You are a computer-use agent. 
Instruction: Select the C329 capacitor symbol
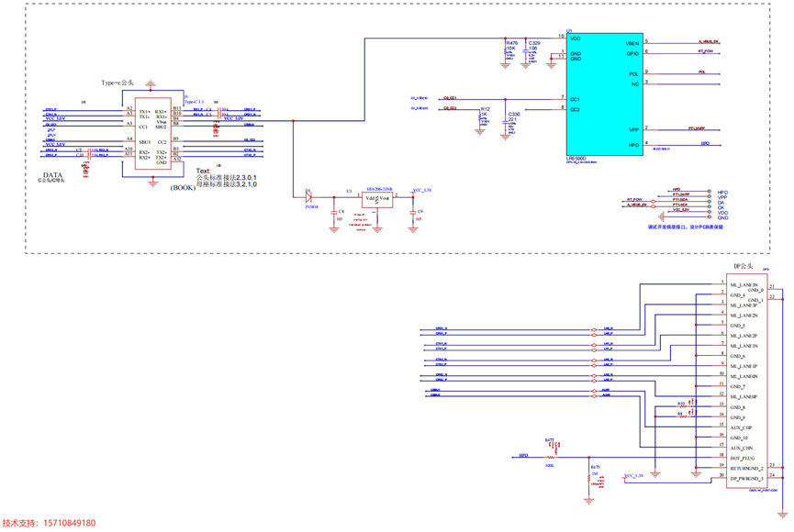(526, 50)
